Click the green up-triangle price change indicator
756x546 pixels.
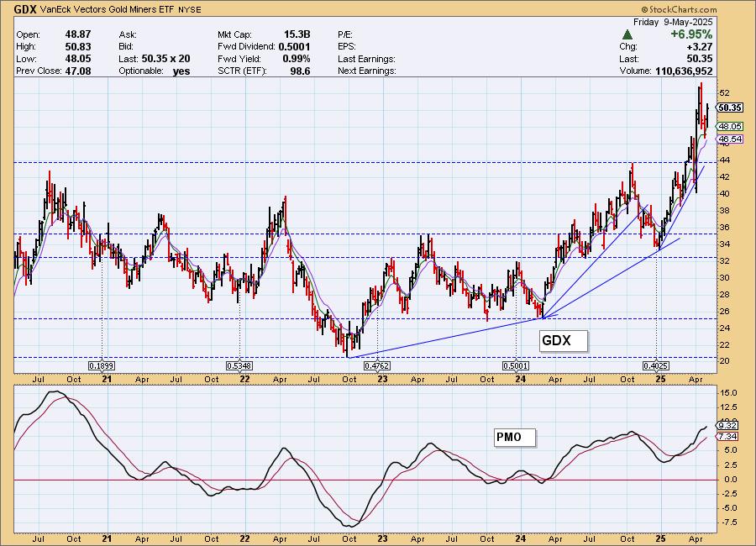click(x=627, y=34)
